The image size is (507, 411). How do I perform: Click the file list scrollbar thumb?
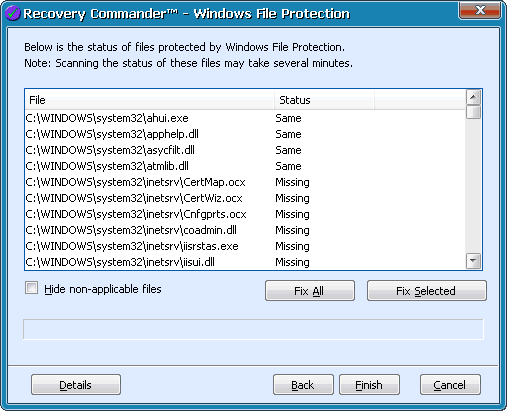(x=473, y=112)
